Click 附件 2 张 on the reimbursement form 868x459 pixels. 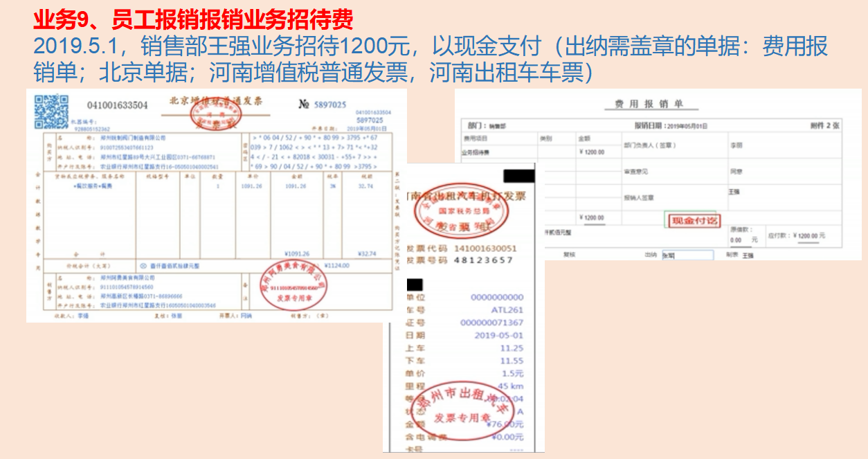coord(824,125)
